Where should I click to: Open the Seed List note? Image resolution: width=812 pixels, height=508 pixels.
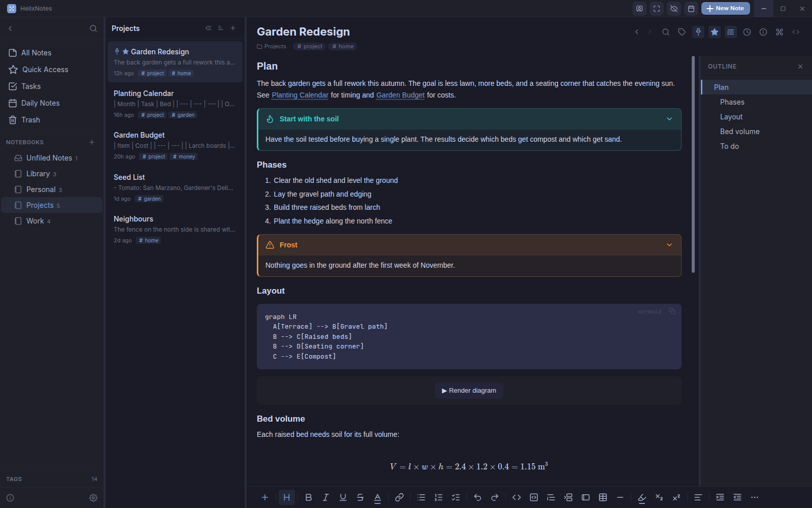click(175, 187)
